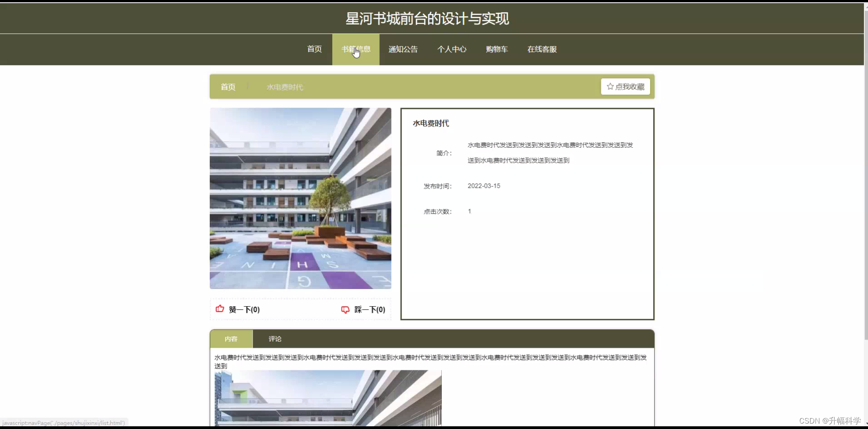Click the 赞一下(0) like label
The width and height of the screenshot is (868, 429).
click(244, 309)
